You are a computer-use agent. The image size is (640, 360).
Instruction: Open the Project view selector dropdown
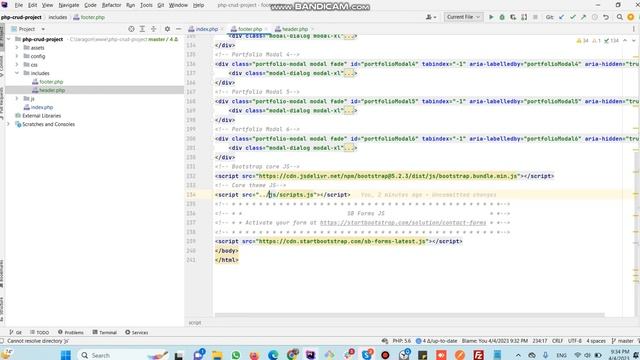(28, 29)
